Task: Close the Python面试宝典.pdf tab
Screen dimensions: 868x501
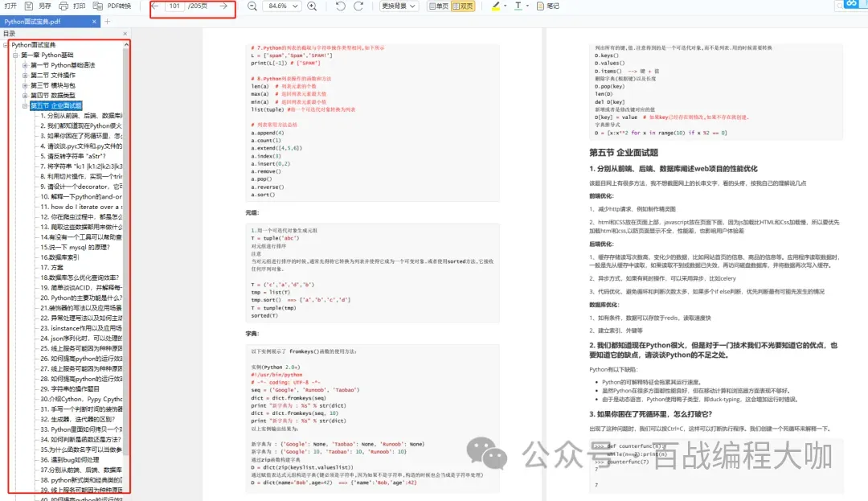Action: coord(94,22)
